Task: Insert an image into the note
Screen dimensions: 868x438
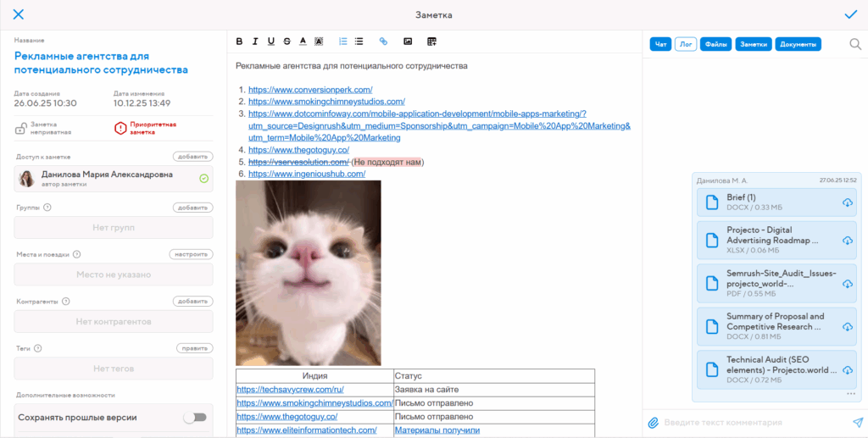Action: [408, 41]
